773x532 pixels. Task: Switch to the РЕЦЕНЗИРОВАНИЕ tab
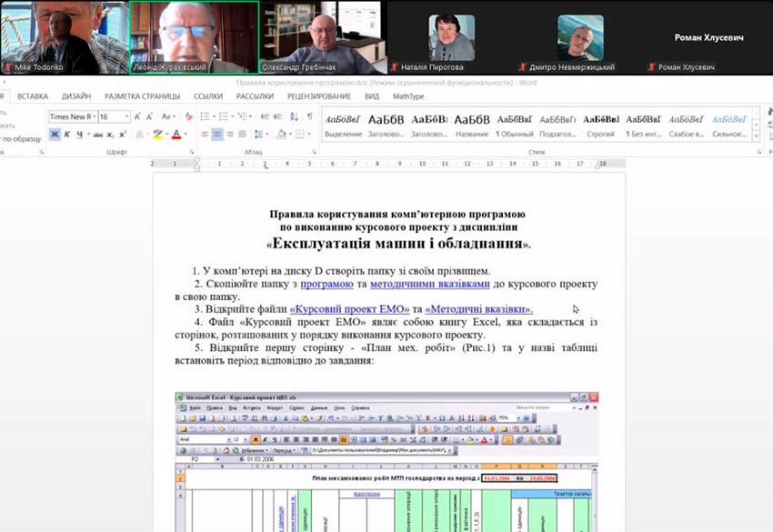(318, 95)
